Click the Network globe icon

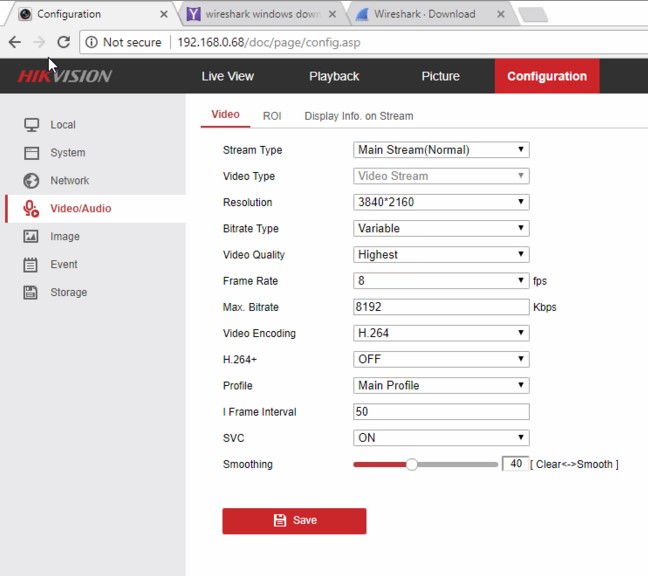click(x=31, y=181)
